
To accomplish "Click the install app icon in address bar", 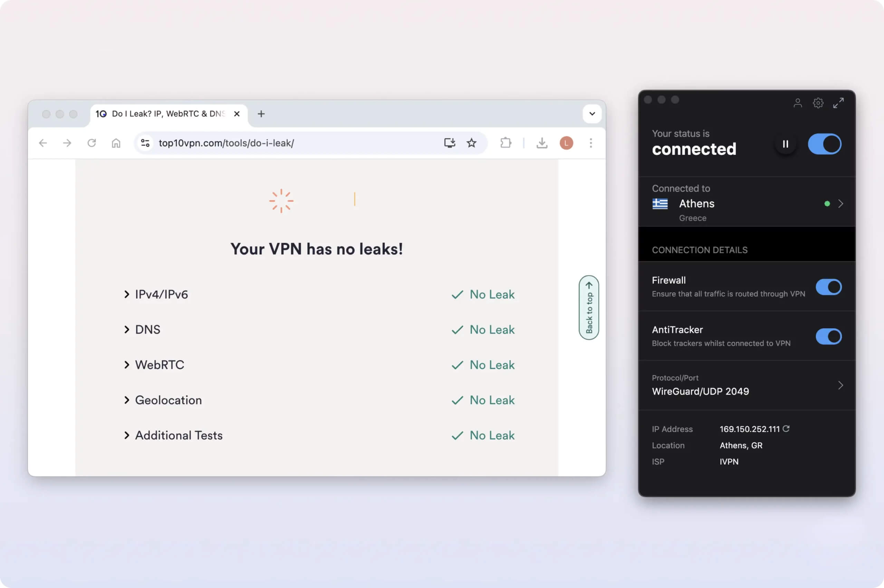I will tap(450, 143).
